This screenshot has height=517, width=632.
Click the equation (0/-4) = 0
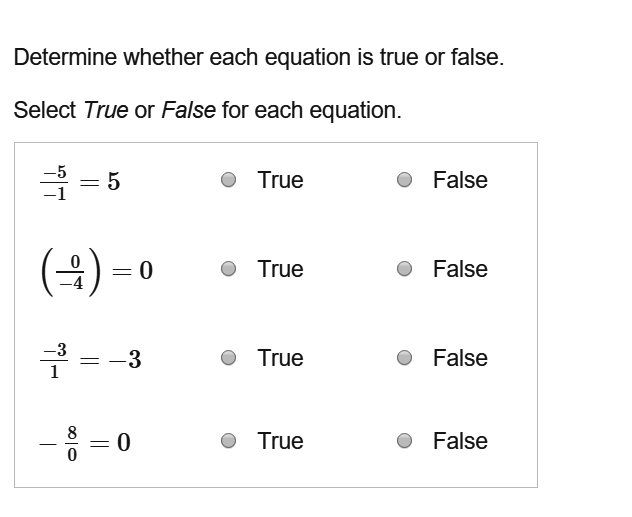coord(97,272)
